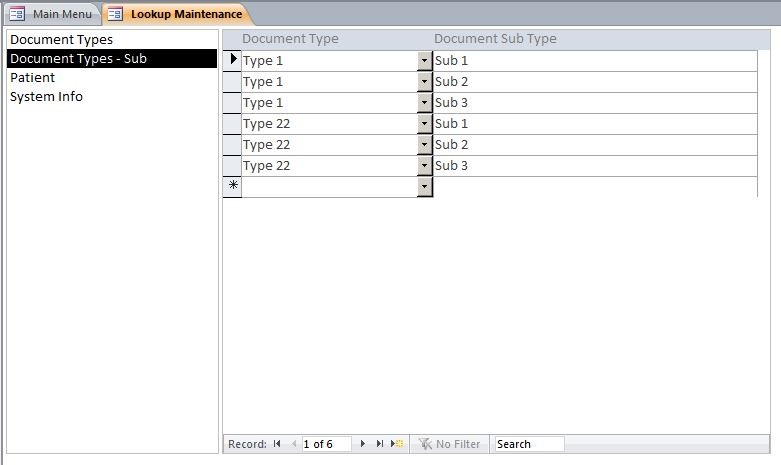Viewport: 781px width, 465px height.
Task: Open Document Type dropdown for Type 22 Sub 1
Action: point(424,123)
